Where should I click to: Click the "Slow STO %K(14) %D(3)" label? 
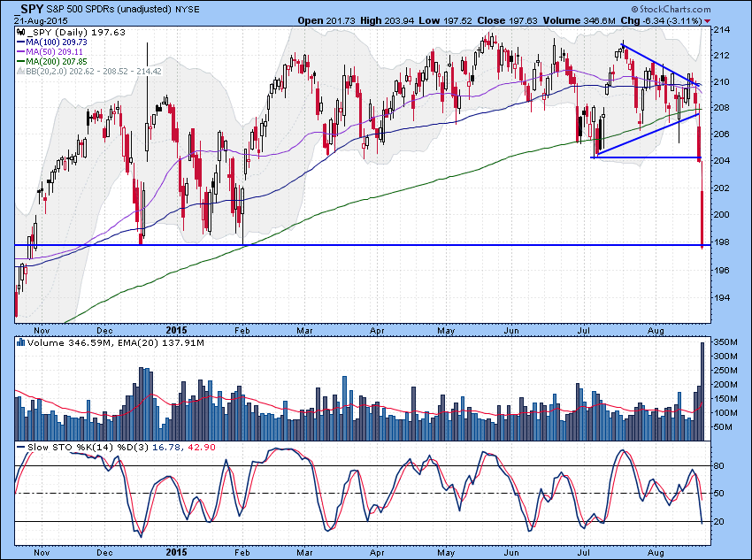pos(88,448)
